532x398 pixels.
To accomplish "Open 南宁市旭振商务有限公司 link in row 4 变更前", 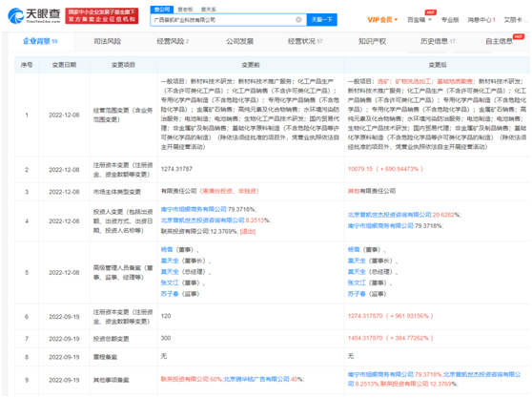I will (194, 209).
